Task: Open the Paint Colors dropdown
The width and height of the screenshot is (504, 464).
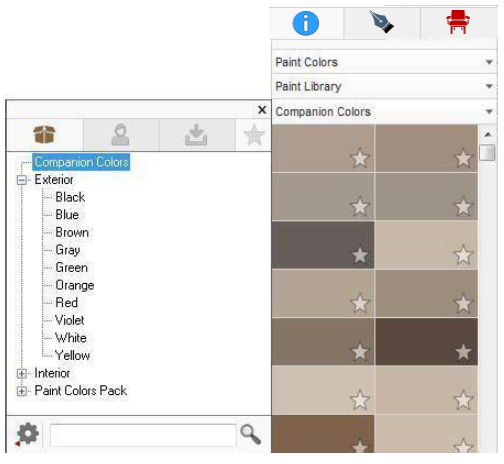Action: (x=384, y=62)
